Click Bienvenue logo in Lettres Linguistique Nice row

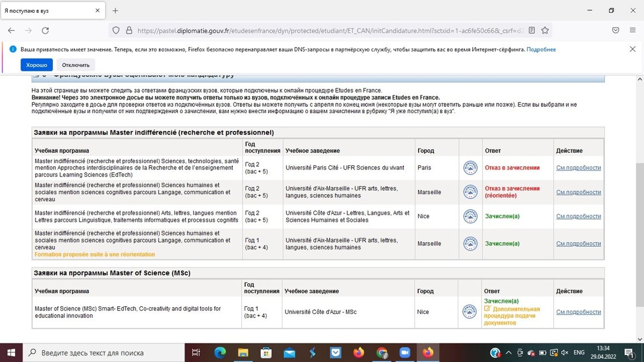pyautogui.click(x=470, y=216)
